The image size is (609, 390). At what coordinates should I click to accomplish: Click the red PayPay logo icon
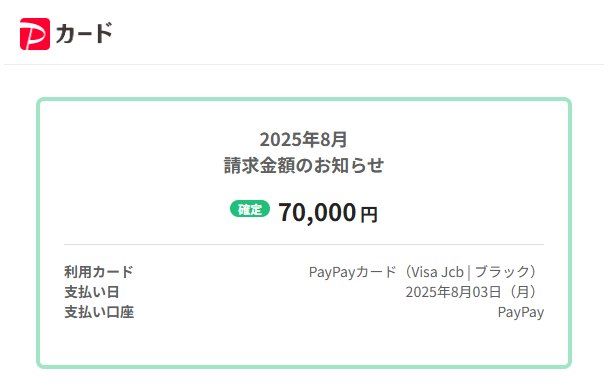[35, 34]
